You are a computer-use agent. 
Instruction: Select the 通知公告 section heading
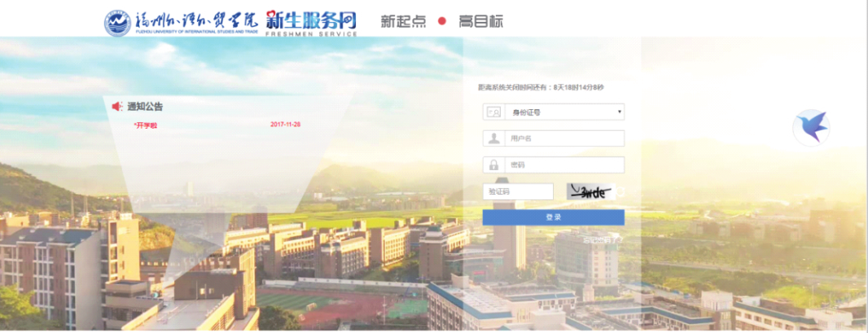[145, 106]
